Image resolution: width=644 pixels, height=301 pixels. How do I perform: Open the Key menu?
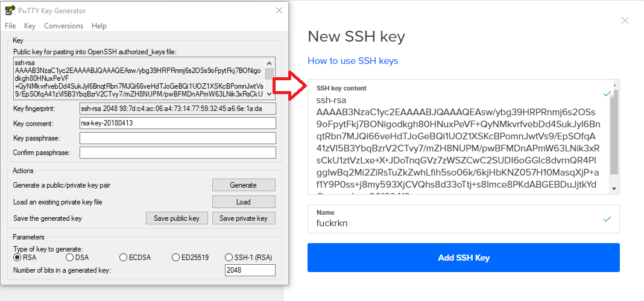[30, 26]
